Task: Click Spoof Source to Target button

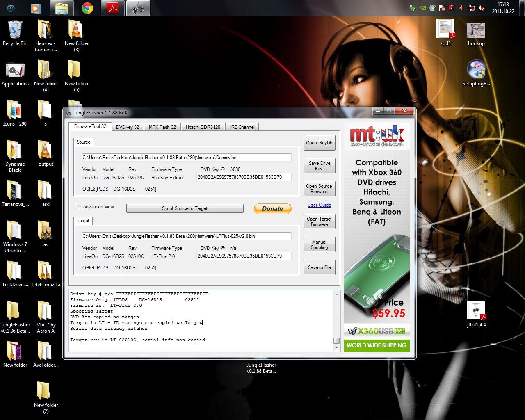Action: point(185,208)
